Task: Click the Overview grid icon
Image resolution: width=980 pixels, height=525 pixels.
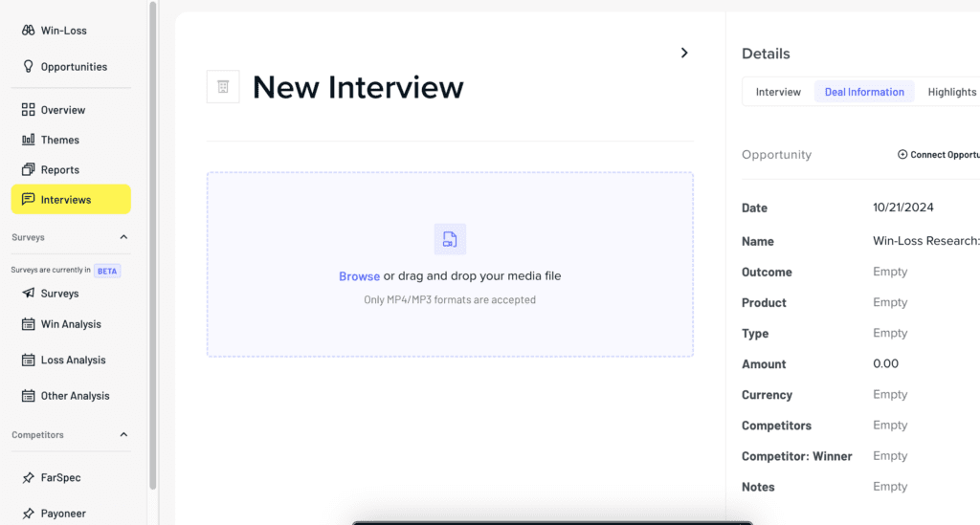Action: pos(29,110)
